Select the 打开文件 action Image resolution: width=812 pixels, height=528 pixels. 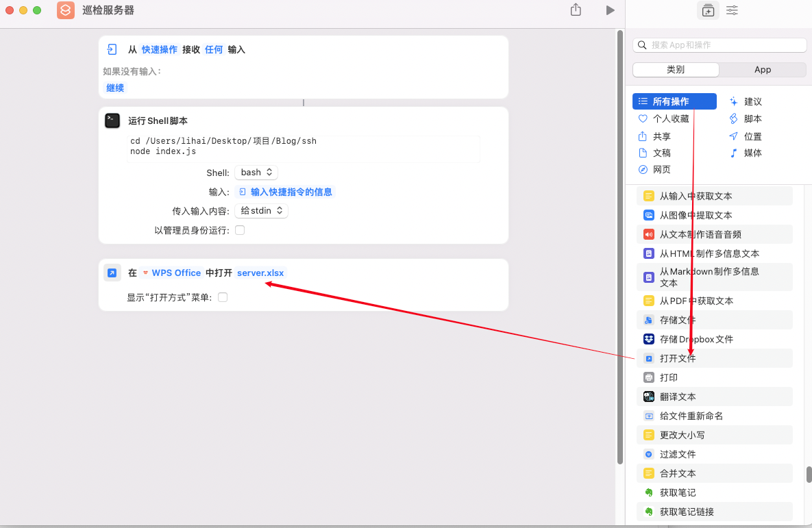pyautogui.click(x=714, y=358)
